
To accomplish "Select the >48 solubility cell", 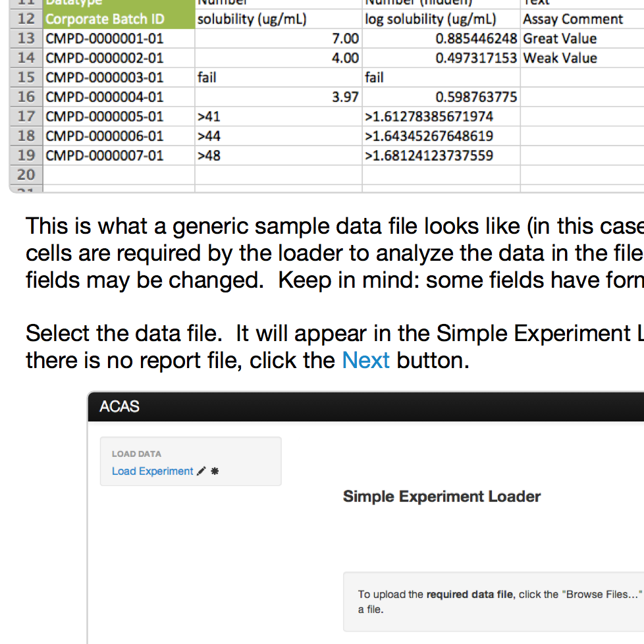I will pyautogui.click(x=279, y=155).
